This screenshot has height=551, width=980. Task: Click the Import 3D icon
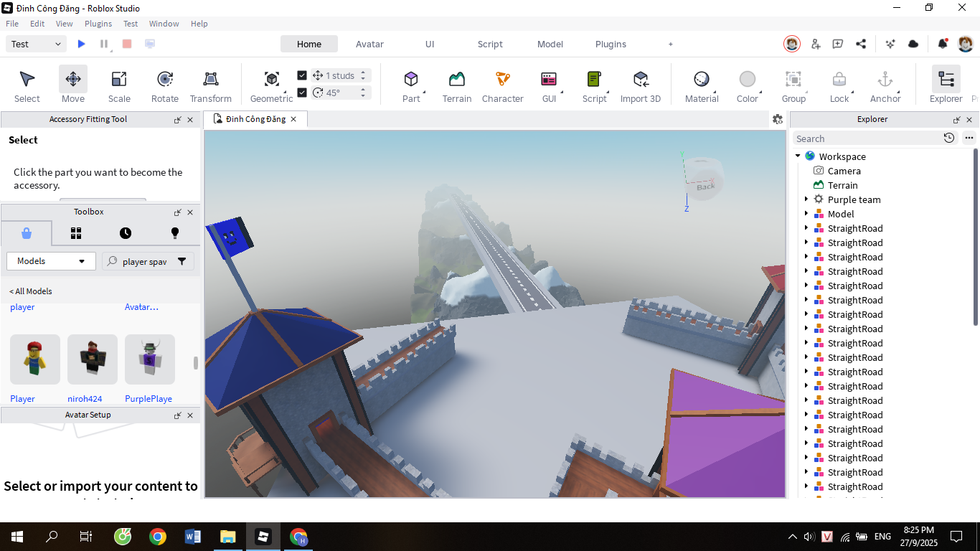pos(640,85)
